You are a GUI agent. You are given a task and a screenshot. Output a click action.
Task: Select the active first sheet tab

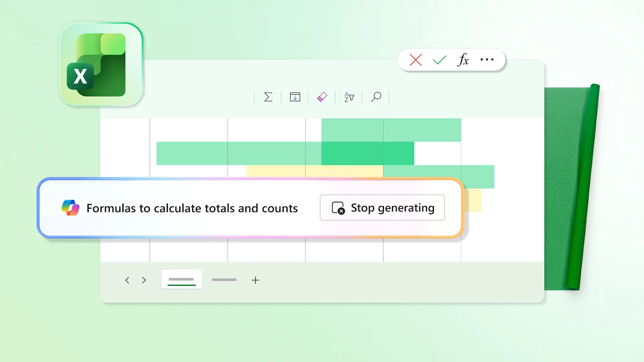tap(181, 279)
